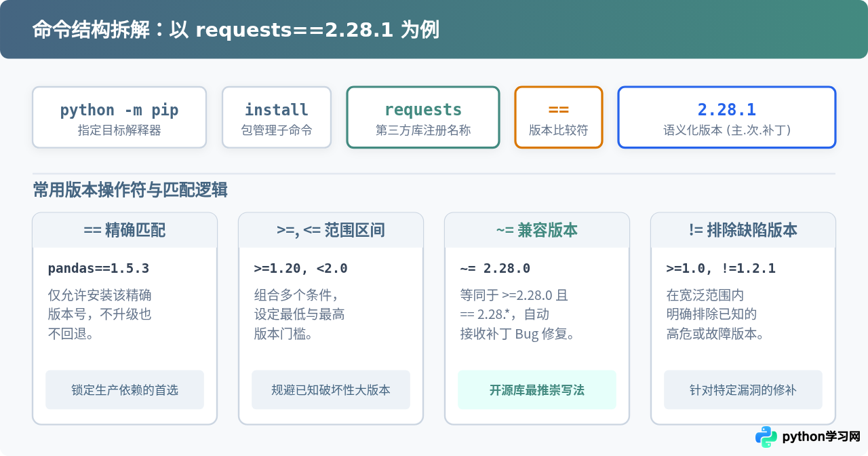Click the title '命令结构拆解:以 requests==2.28.1 为例'
Image resolution: width=868 pixels, height=456 pixels.
pyautogui.click(x=236, y=30)
